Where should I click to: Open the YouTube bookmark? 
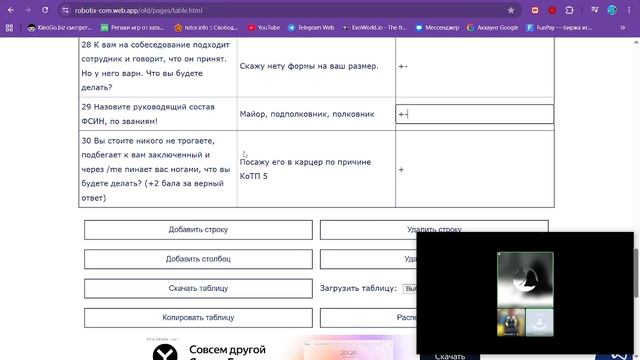coord(264,28)
